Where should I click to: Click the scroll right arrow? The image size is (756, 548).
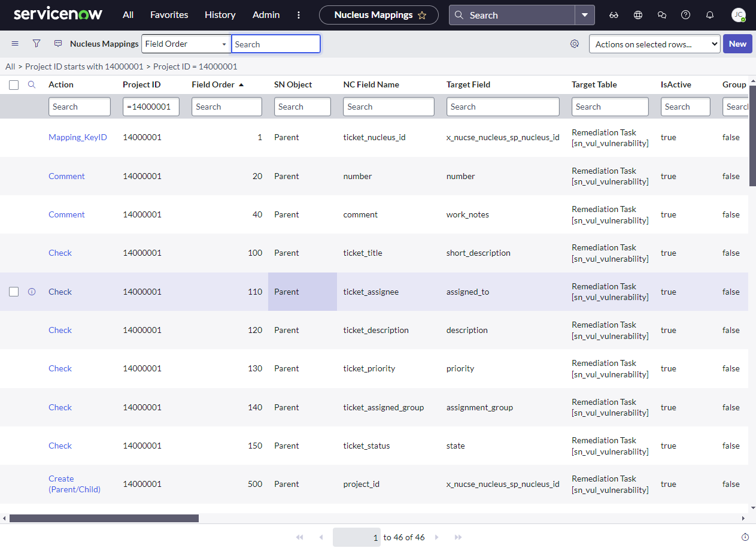pos(744,518)
